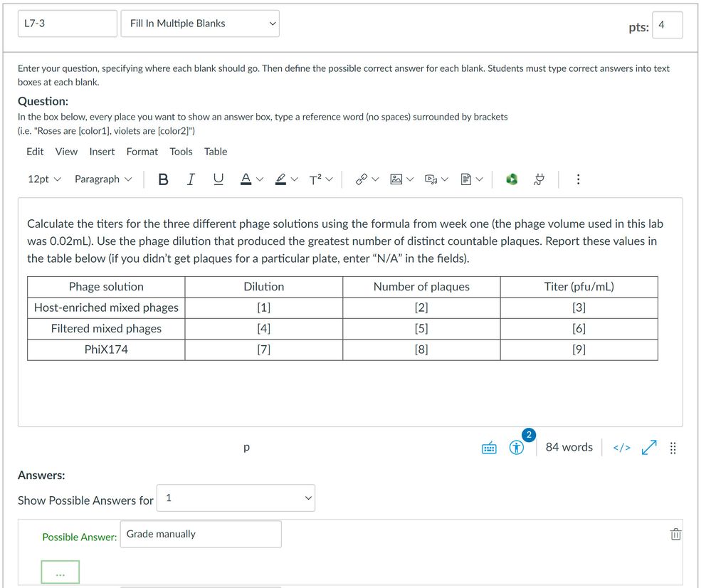
Task: Select blank in Show Possible Answers dropdown
Action: (236, 498)
